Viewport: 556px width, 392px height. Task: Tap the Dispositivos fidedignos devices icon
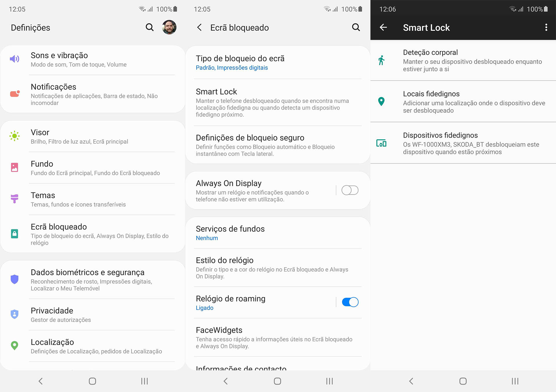(381, 143)
